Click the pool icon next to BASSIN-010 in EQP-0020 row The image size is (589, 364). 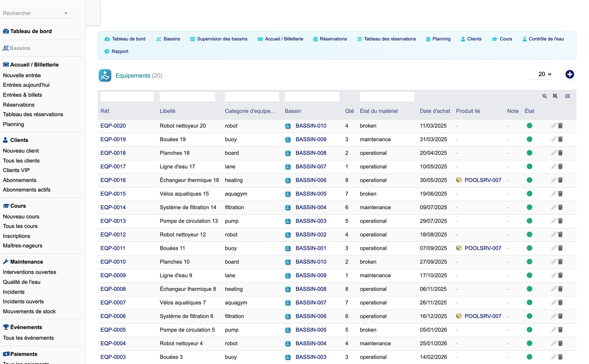coord(288,126)
